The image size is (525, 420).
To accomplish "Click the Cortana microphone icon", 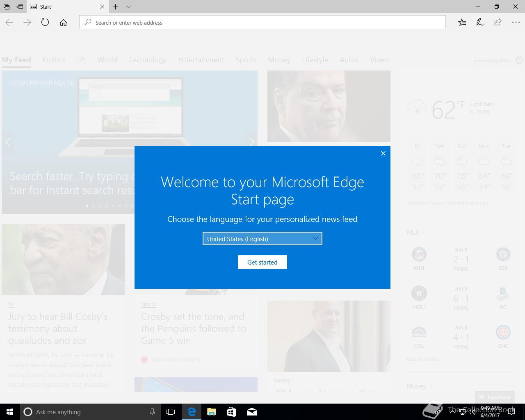I will pos(152,412).
